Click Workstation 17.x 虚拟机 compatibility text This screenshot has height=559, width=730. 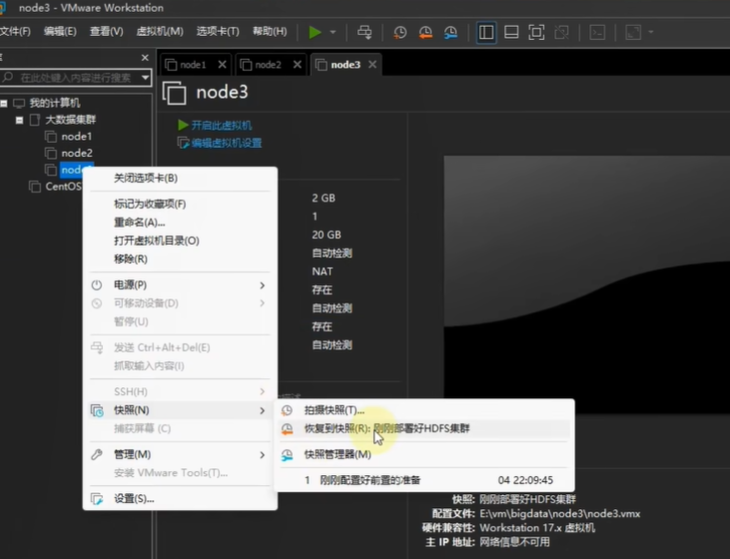pos(537,528)
